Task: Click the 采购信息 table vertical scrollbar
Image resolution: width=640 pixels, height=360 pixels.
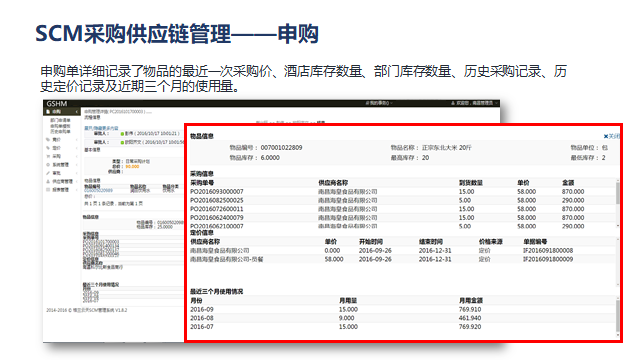Action: pyautogui.click(x=618, y=203)
